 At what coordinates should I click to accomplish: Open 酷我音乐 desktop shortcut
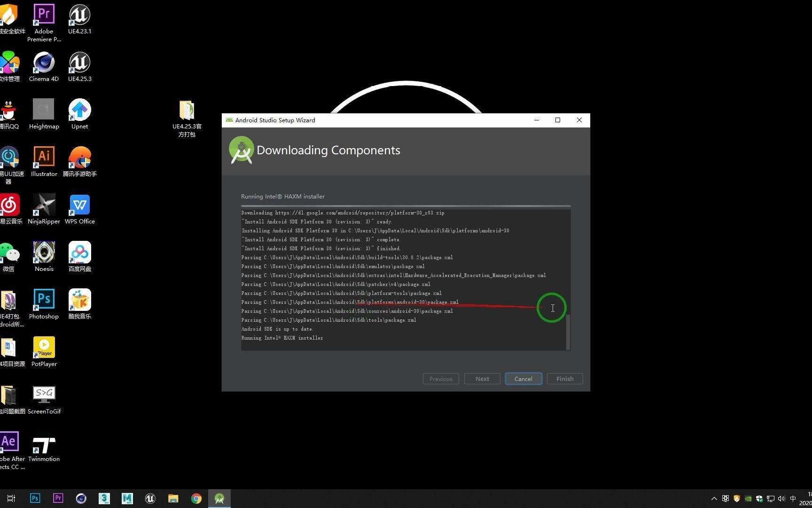79,304
